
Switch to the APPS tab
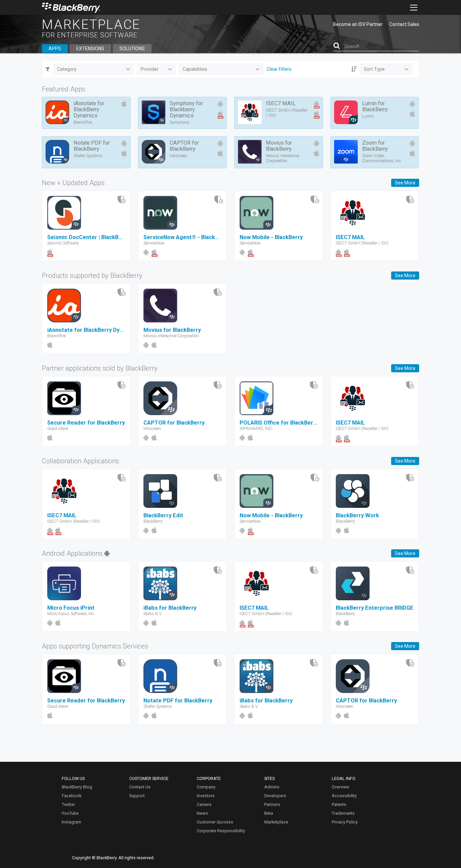click(x=55, y=49)
